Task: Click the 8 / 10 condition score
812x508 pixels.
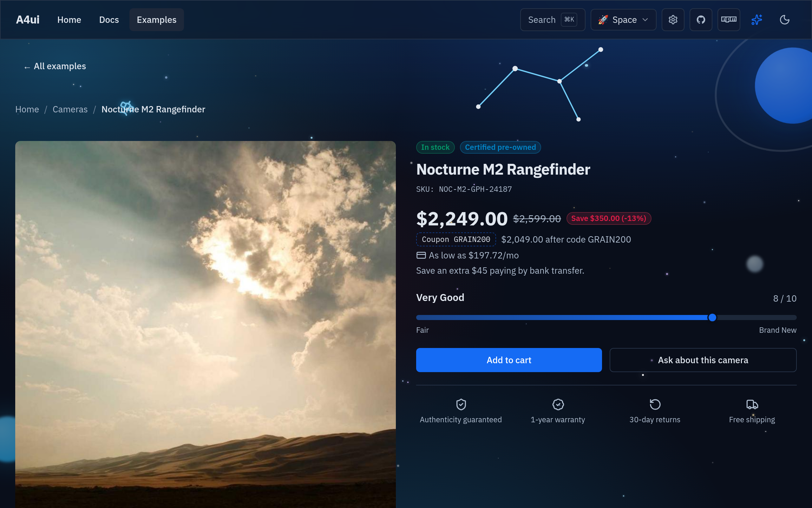Action: coord(784,298)
